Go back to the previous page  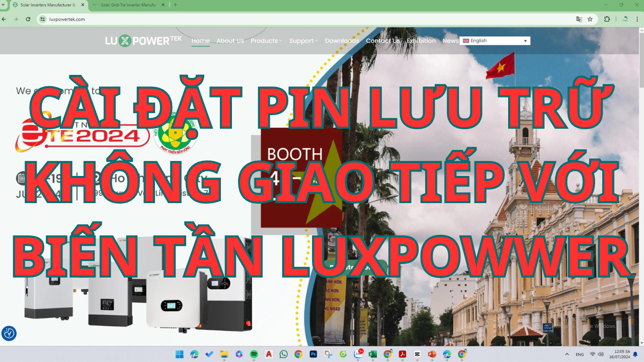[5, 19]
